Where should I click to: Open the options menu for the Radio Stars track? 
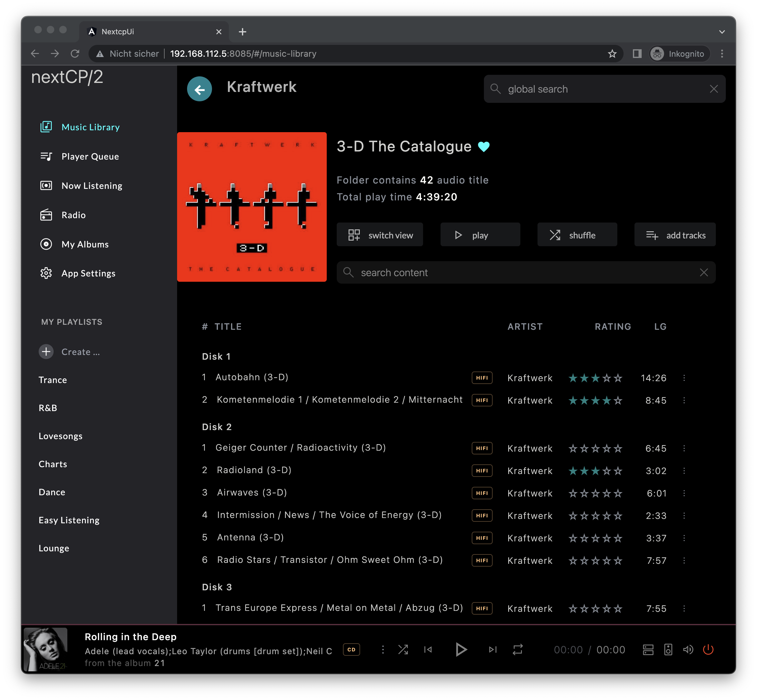coord(684,560)
